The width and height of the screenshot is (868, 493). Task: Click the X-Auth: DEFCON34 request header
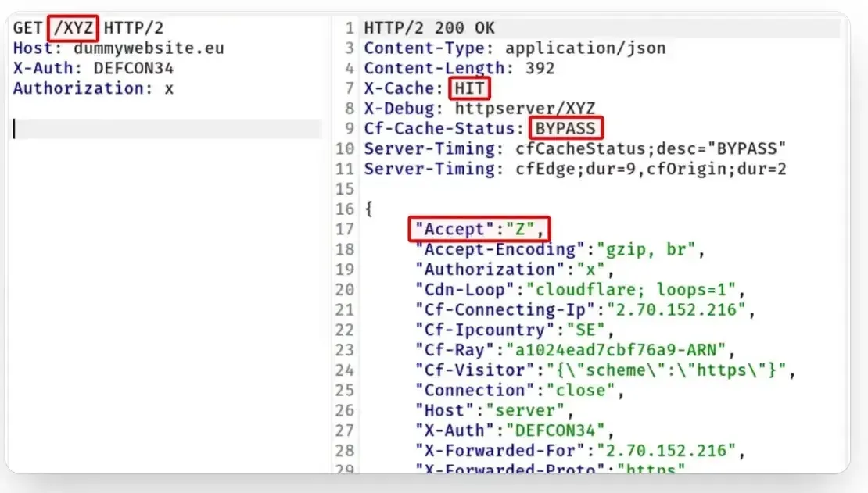(x=93, y=68)
